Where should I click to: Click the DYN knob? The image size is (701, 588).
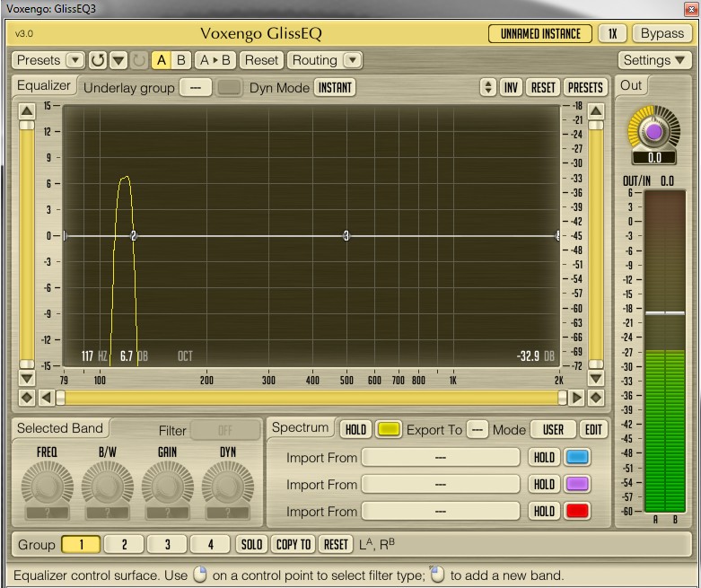tap(228, 486)
